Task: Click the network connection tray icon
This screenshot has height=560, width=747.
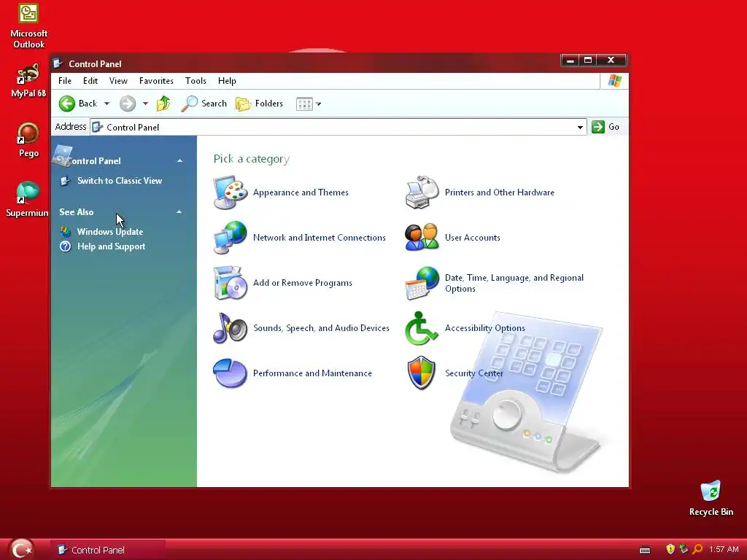Action: click(x=684, y=550)
